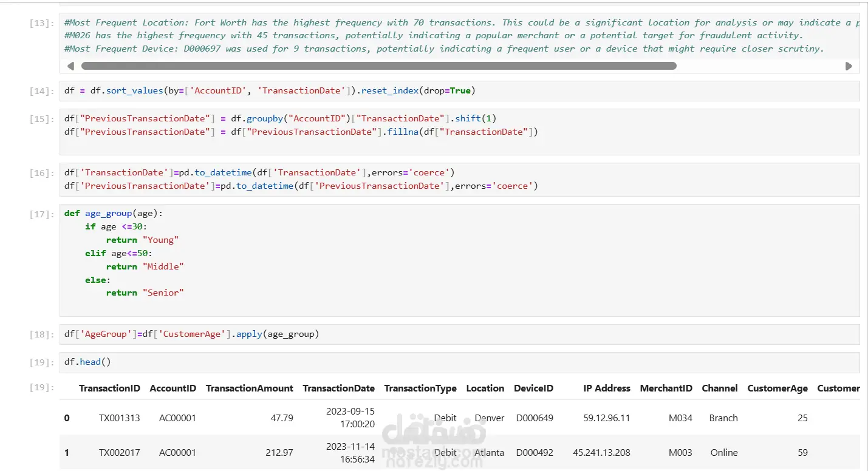
Task: Select the TransactionAmount column header
Action: (x=249, y=388)
